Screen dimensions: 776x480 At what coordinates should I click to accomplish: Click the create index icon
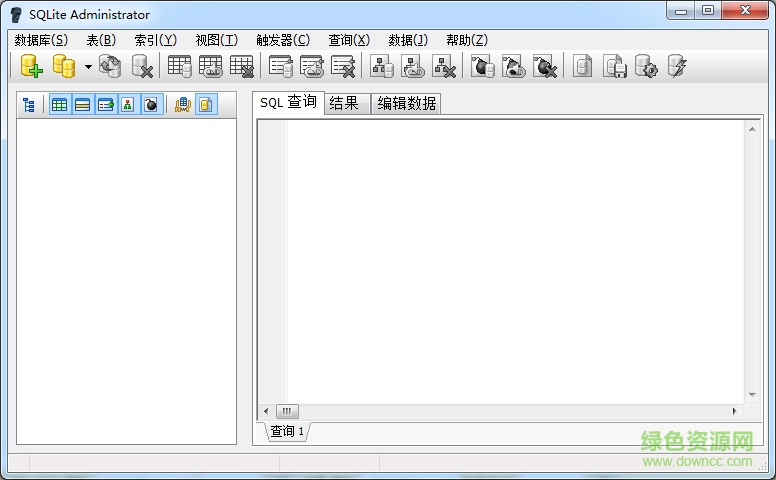(x=281, y=66)
